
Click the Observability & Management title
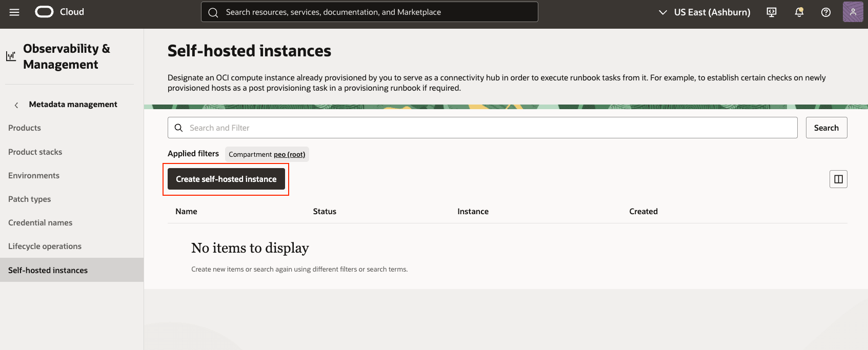[67, 56]
